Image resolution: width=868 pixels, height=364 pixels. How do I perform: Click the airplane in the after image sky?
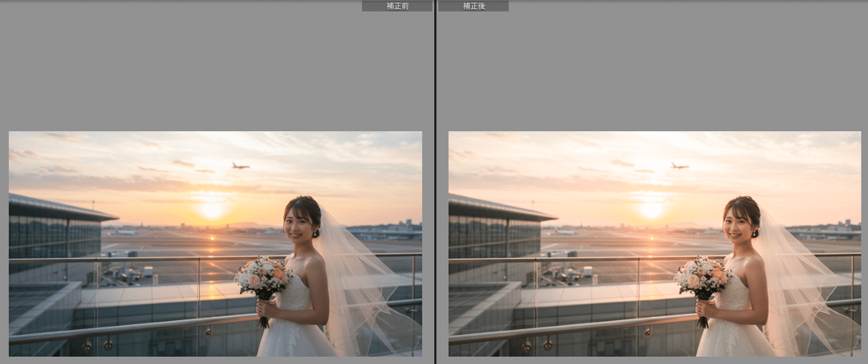click(680, 166)
